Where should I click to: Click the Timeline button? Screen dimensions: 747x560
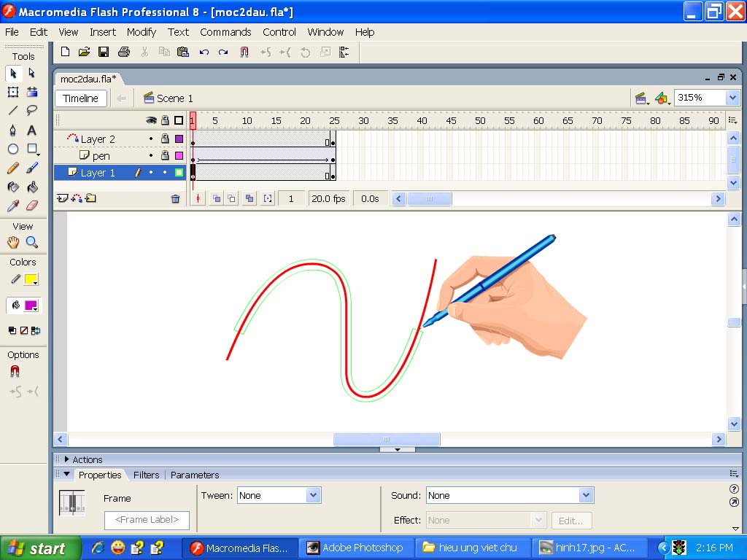80,98
